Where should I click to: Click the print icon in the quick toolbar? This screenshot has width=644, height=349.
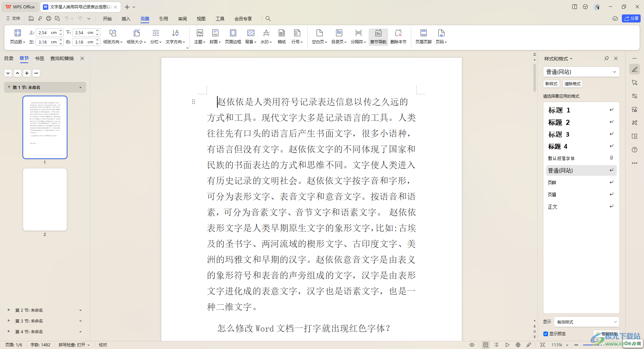click(49, 19)
